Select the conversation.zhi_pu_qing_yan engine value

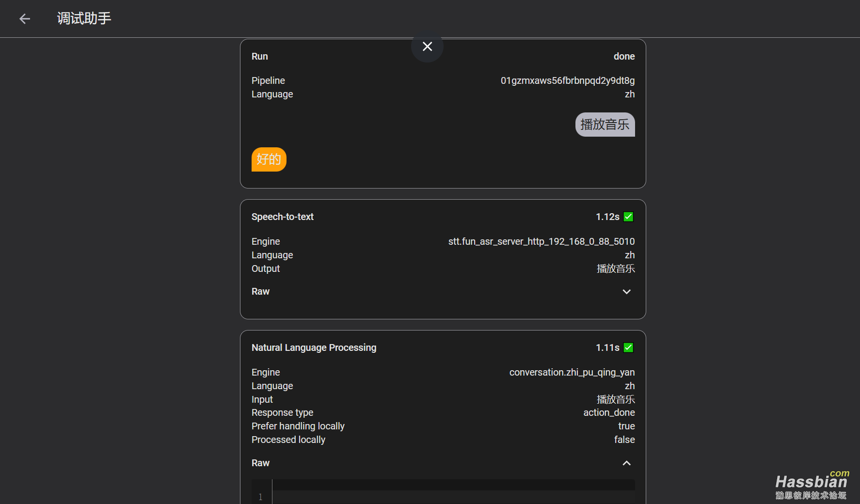pyautogui.click(x=572, y=372)
